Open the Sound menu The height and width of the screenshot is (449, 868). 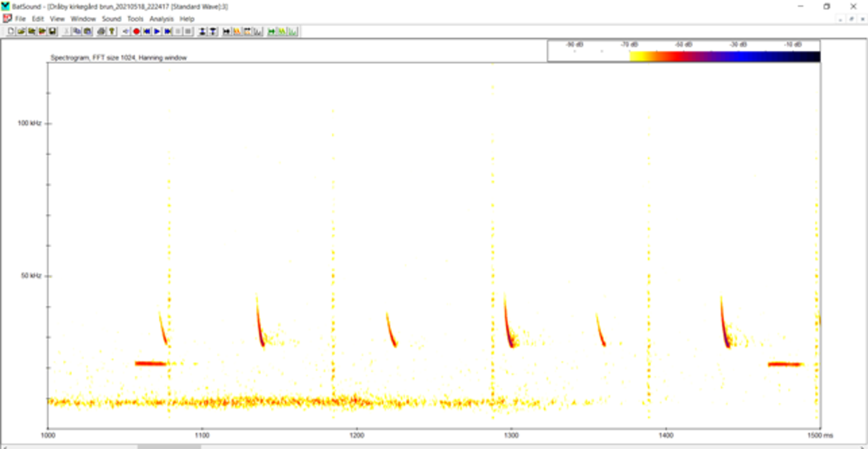click(x=112, y=19)
